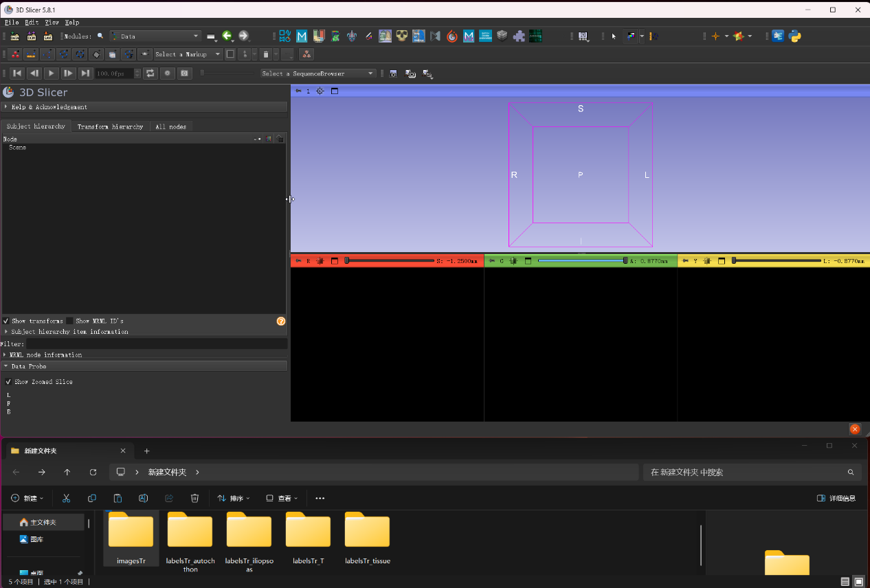Click the Add DICOM Data toolbar icon
The height and width of the screenshot is (588, 870).
[x=32, y=36]
